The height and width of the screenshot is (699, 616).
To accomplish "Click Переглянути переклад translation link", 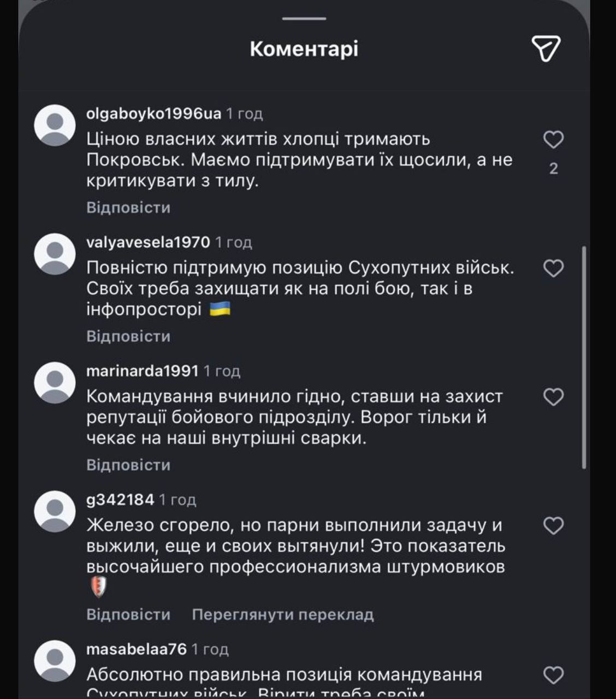I will point(283,615).
